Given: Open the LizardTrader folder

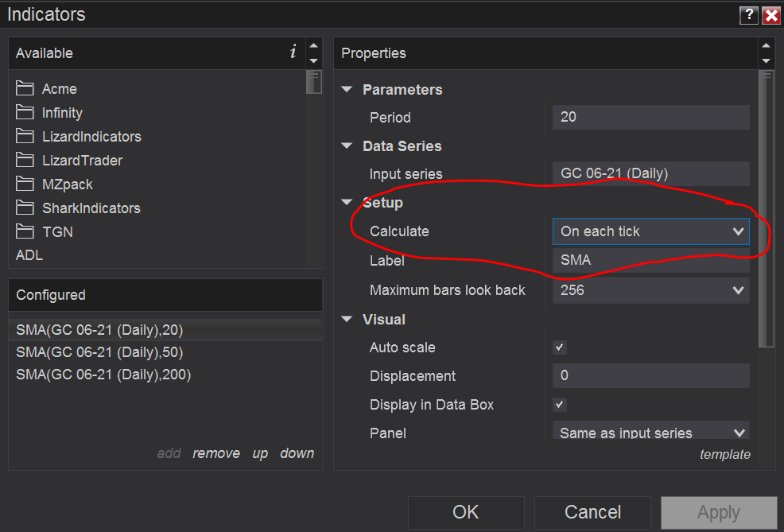Looking at the screenshot, I should [x=68, y=161].
